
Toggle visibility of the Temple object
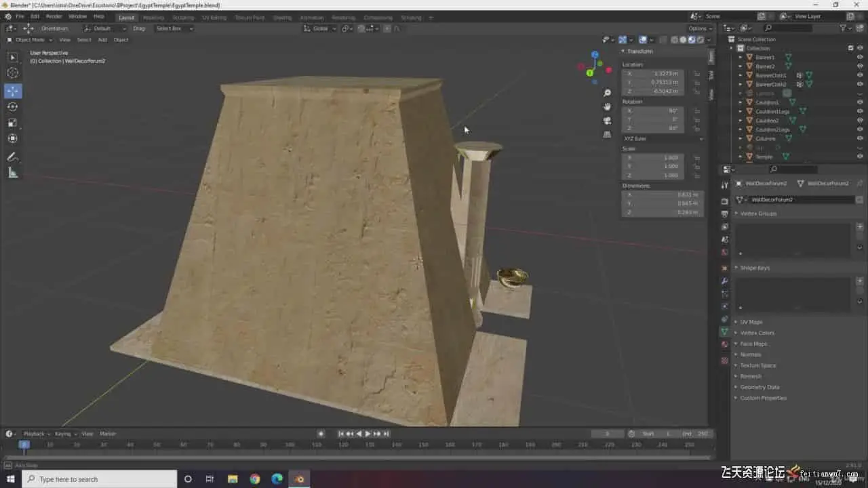click(860, 157)
